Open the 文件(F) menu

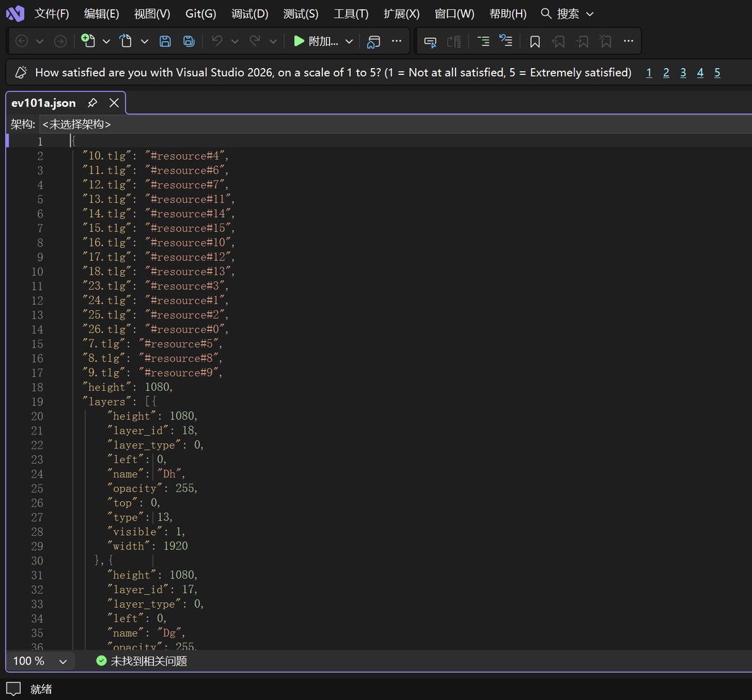click(52, 14)
